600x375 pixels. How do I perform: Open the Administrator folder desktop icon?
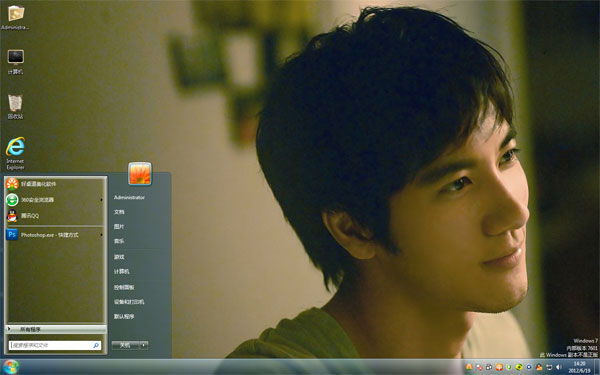click(x=15, y=18)
